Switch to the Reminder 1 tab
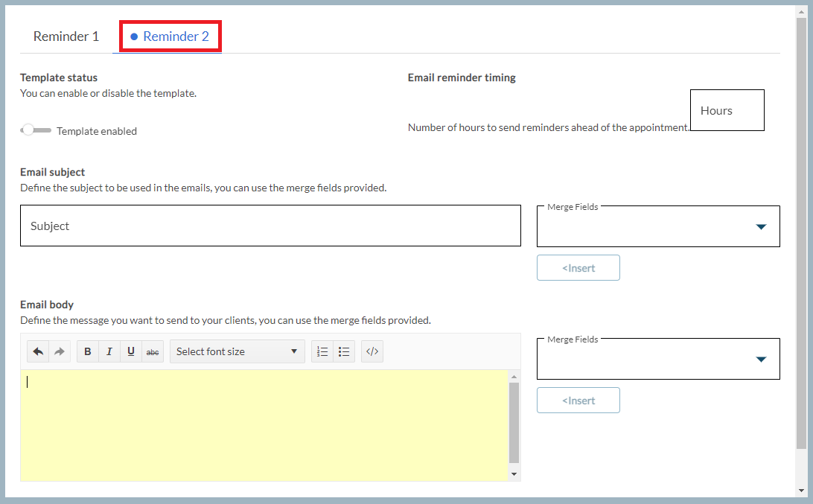The height and width of the screenshot is (504, 813). (66, 36)
